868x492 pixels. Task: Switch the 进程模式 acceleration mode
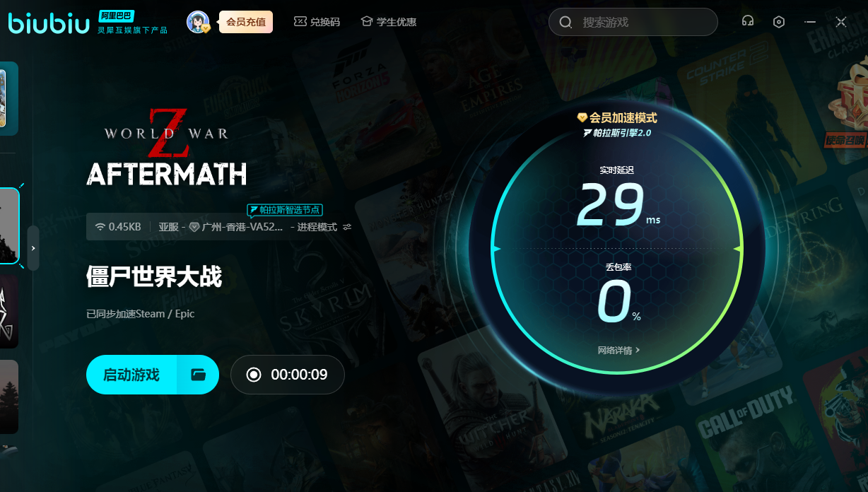pos(317,227)
